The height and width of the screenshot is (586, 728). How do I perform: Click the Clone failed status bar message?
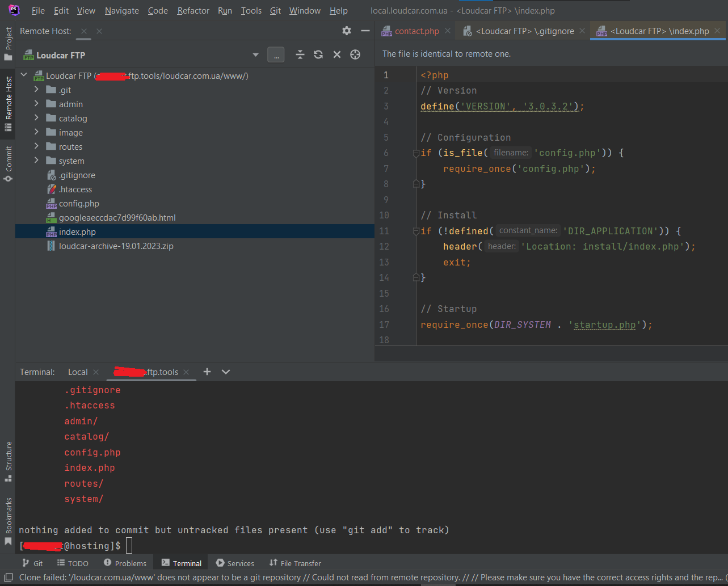(372, 577)
